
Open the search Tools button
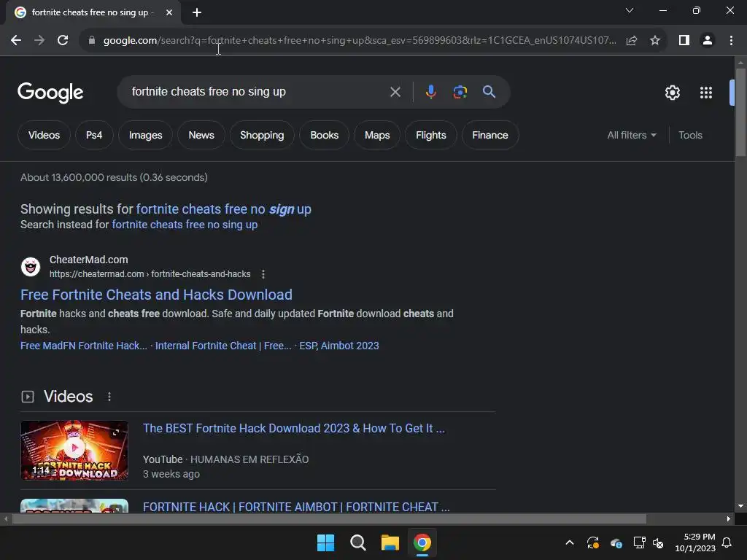[690, 135]
